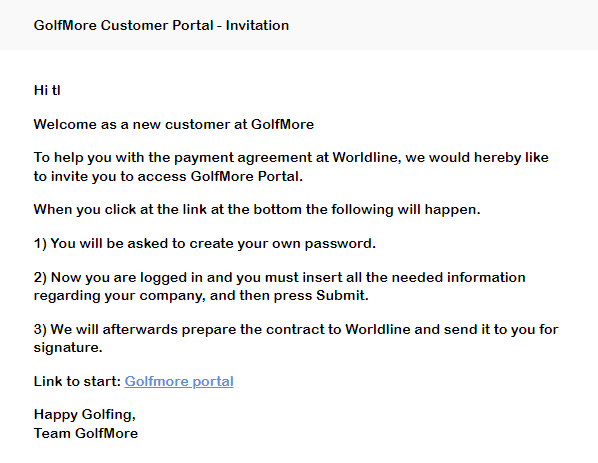Click the gray header bar beside the subject
Viewport: 598px width, 463px height.
click(442, 25)
